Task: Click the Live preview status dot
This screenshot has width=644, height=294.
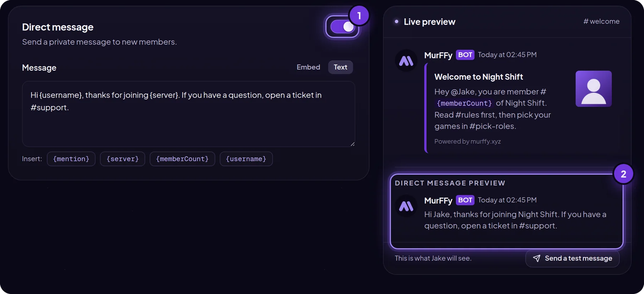Action: tap(396, 21)
